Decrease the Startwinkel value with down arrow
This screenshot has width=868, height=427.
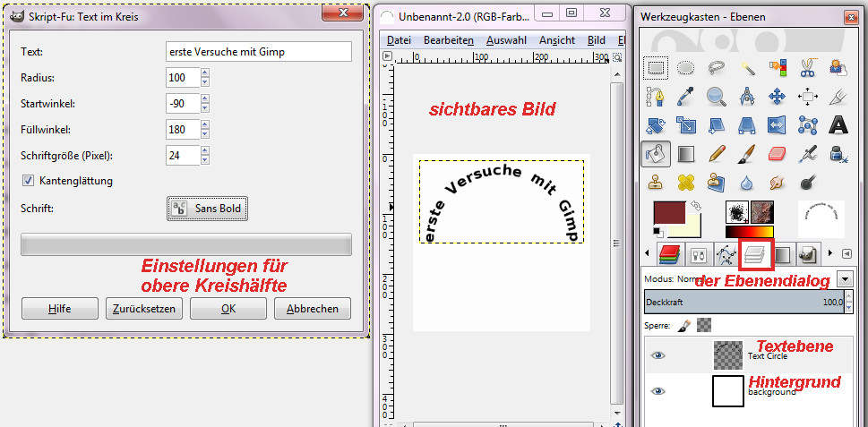tap(205, 107)
